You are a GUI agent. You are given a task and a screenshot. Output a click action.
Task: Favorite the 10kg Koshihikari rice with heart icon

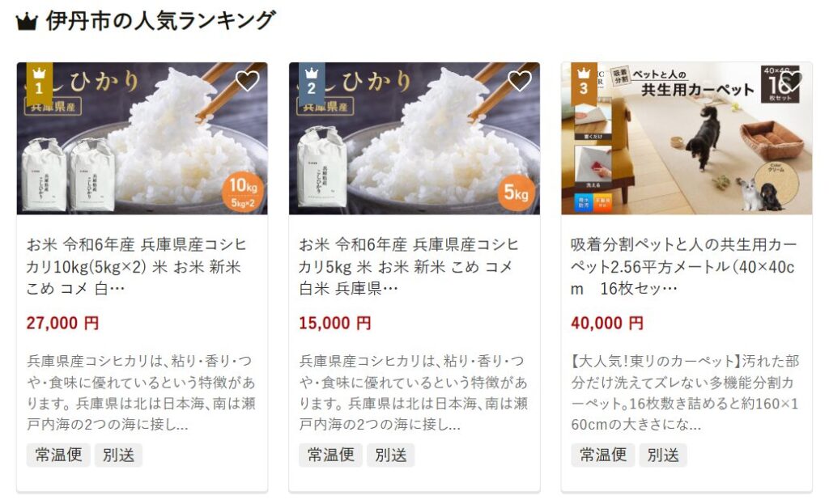(x=247, y=81)
